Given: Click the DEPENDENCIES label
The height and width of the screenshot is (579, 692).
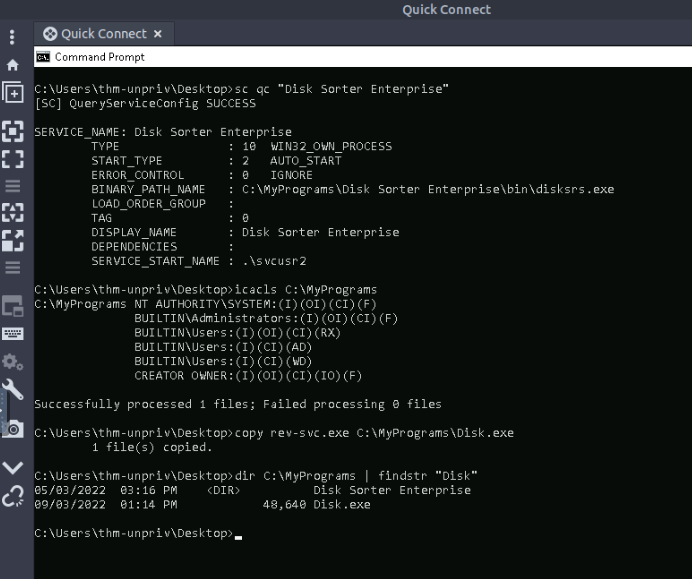Looking at the screenshot, I should [134, 247].
